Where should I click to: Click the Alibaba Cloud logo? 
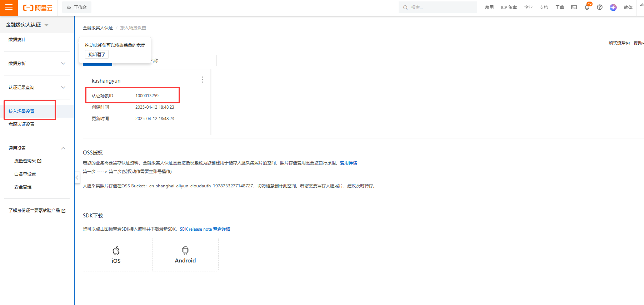[38, 8]
